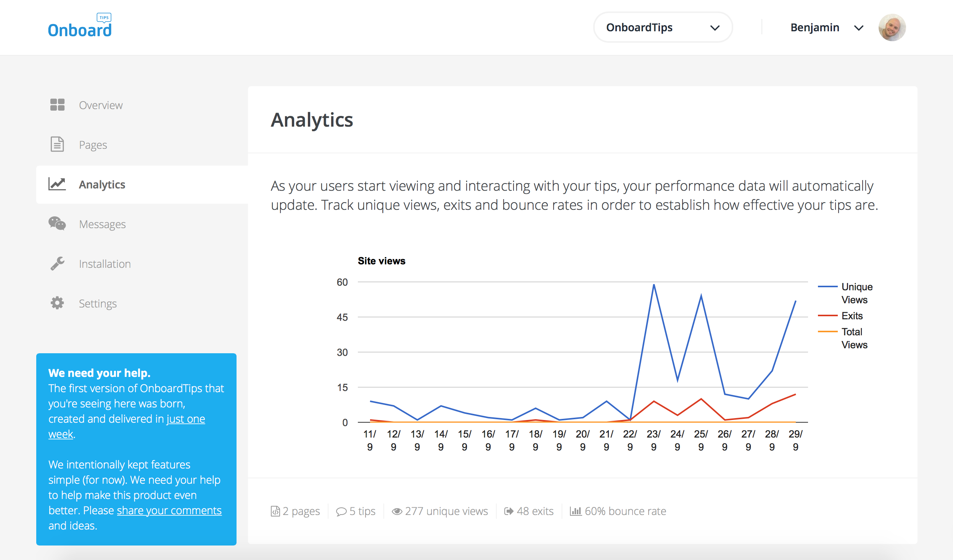Screen dimensions: 953x560
Task: Select the Analytics sidebar item
Action: (142, 185)
